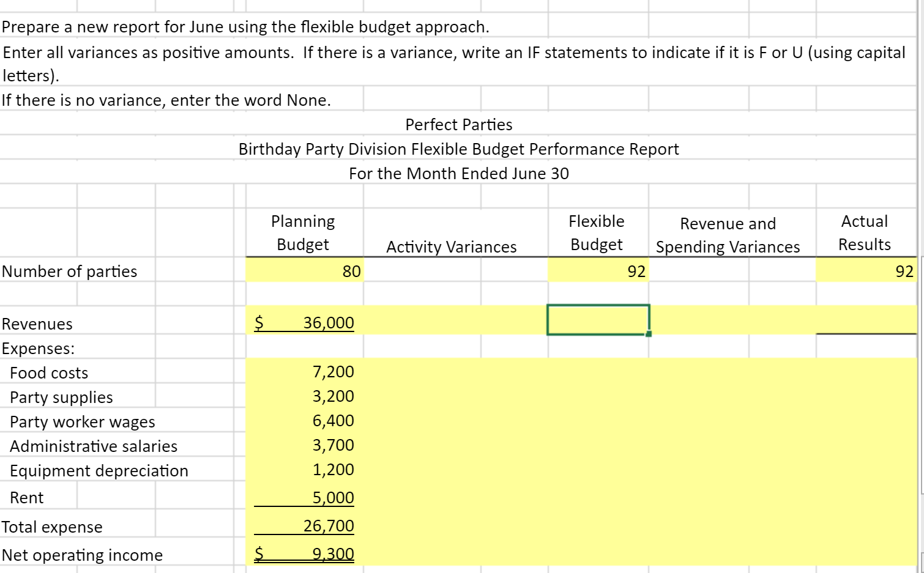
Task: Click the Number of parties row label
Action: [69, 271]
